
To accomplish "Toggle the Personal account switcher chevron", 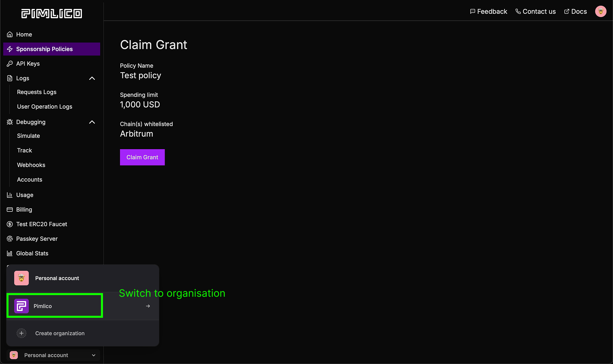I will coord(94,355).
